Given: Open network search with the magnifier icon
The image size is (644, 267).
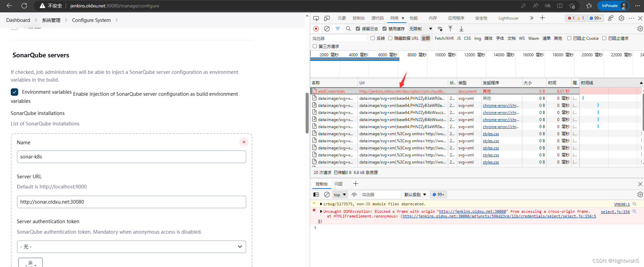Looking at the screenshot, I should pos(348,29).
